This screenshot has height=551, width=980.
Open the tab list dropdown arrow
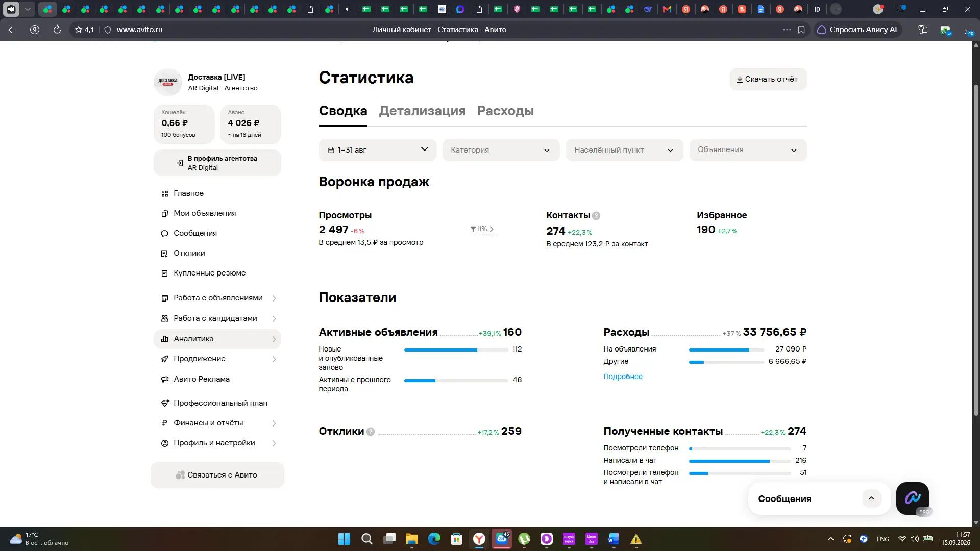[28, 9]
